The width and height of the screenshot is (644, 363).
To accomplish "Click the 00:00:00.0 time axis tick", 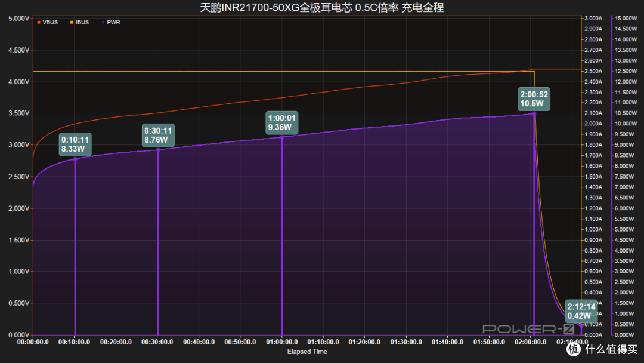I will tap(33, 342).
